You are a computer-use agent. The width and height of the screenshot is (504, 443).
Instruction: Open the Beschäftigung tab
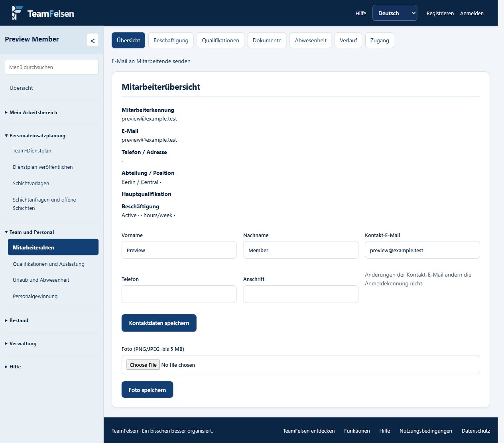click(171, 40)
